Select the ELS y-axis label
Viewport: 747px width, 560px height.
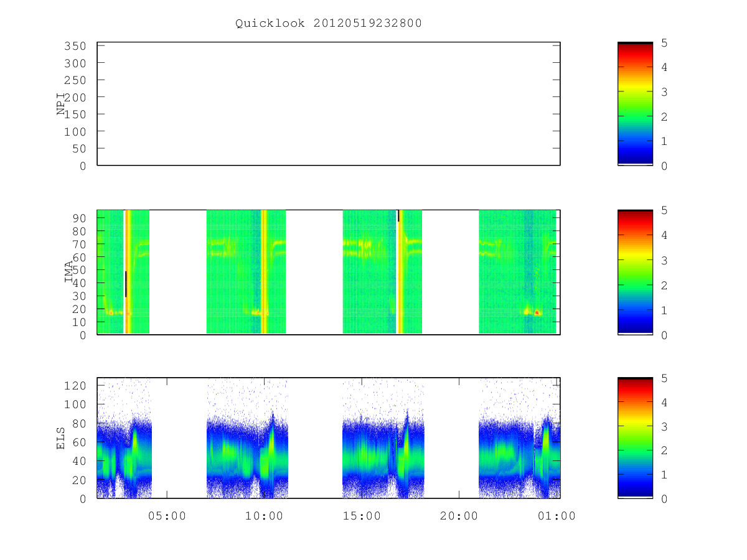point(61,438)
